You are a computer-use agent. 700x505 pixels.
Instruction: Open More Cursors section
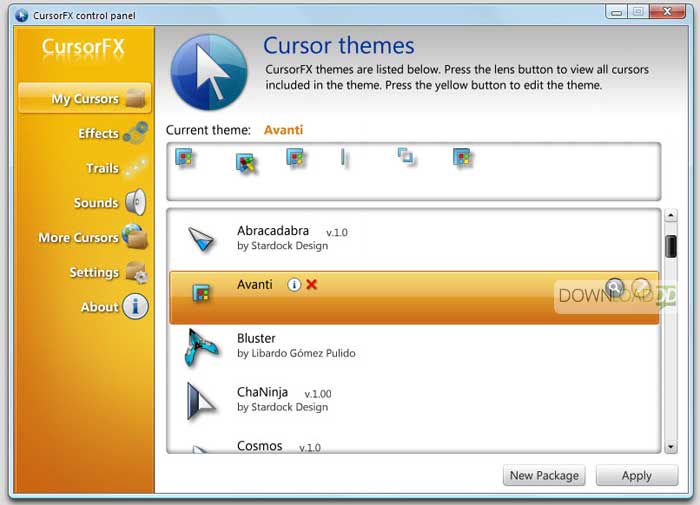(x=79, y=238)
